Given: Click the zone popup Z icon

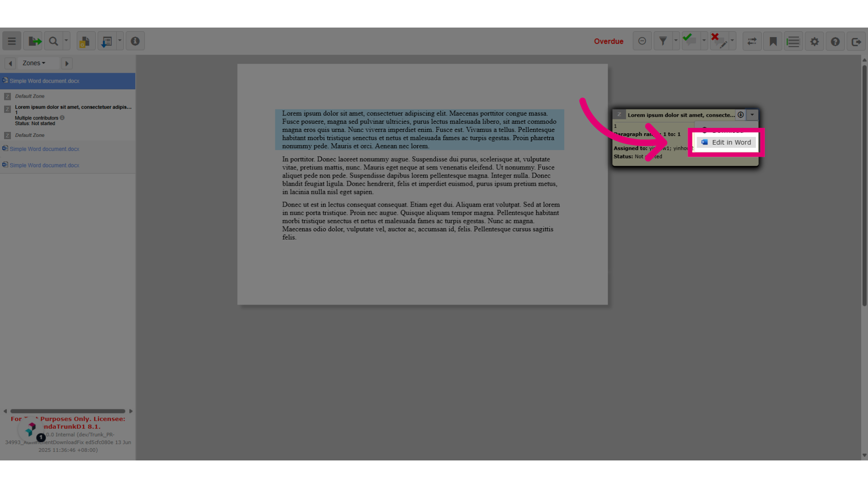Looking at the screenshot, I should tap(619, 115).
